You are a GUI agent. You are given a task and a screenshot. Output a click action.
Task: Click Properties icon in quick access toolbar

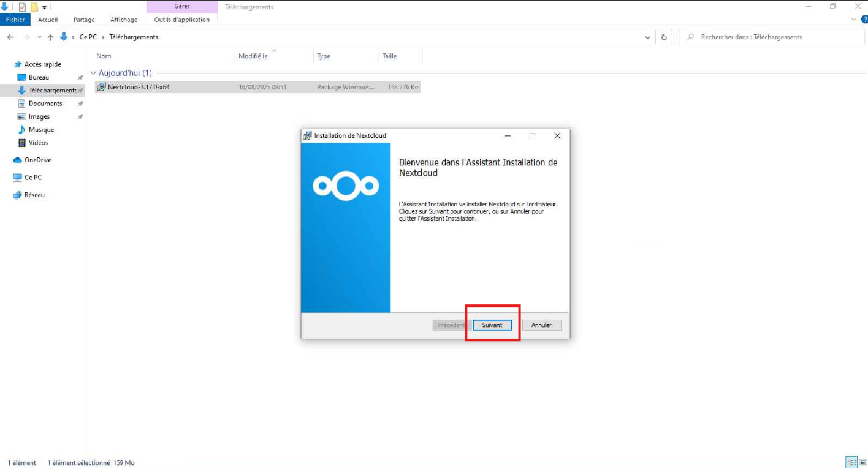[x=23, y=7]
